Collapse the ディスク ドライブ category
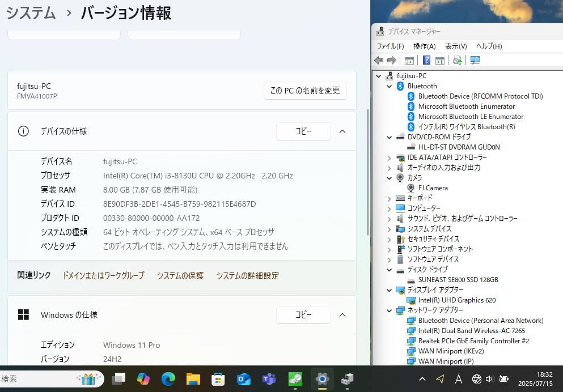The height and width of the screenshot is (392, 563). click(389, 270)
